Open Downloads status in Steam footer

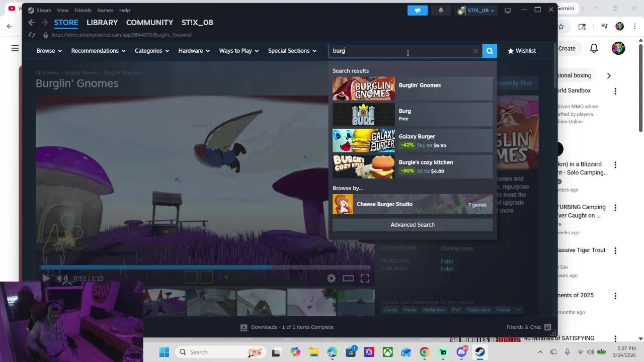(287, 327)
